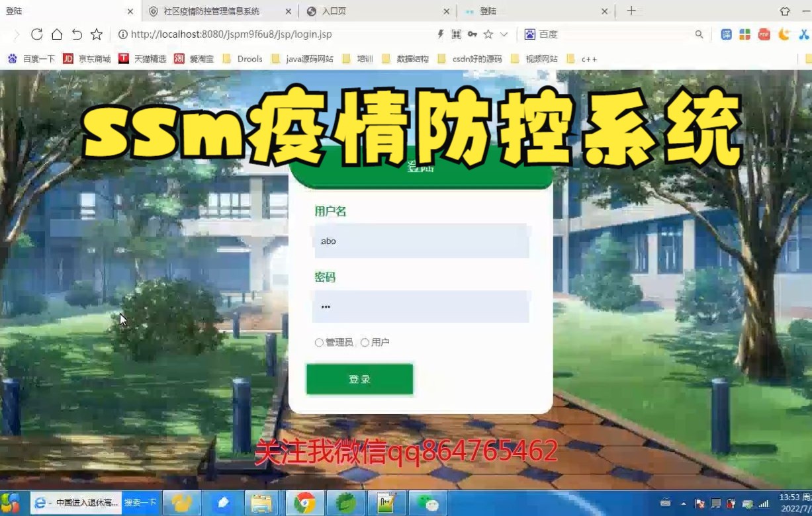Image resolution: width=812 pixels, height=516 pixels.
Task: Show hidden icons in the system tray
Action: pyautogui.click(x=683, y=503)
